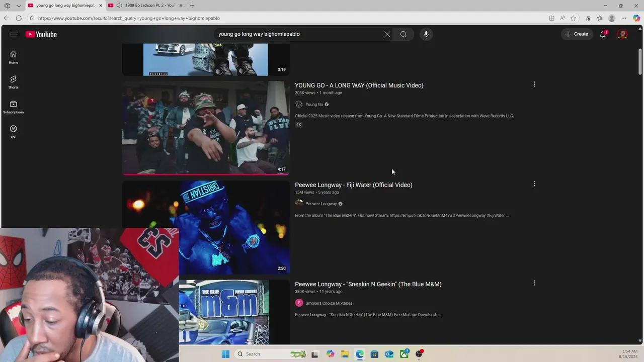Open the Windows Start menu
644x362 pixels.
(225, 354)
